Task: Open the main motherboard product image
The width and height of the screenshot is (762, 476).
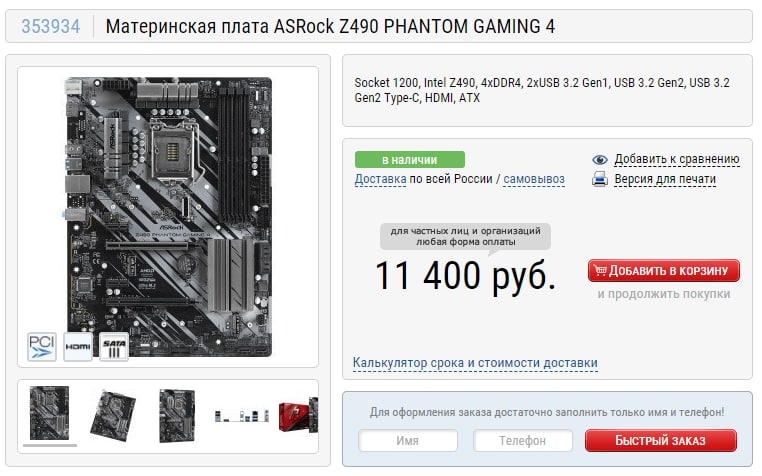Action: tap(168, 217)
